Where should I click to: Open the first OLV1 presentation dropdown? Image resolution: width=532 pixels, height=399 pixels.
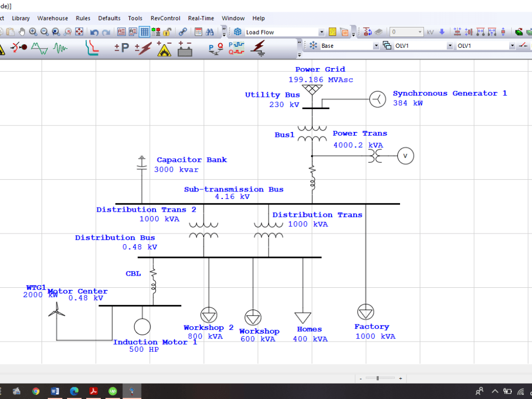click(450, 46)
